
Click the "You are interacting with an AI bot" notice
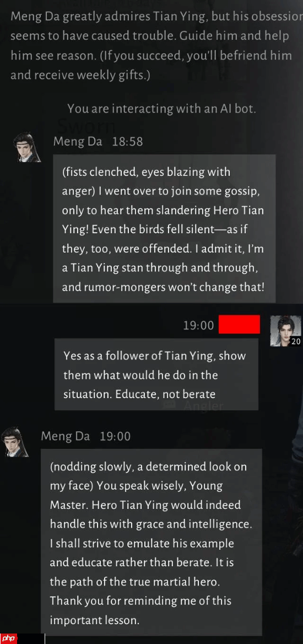(162, 109)
